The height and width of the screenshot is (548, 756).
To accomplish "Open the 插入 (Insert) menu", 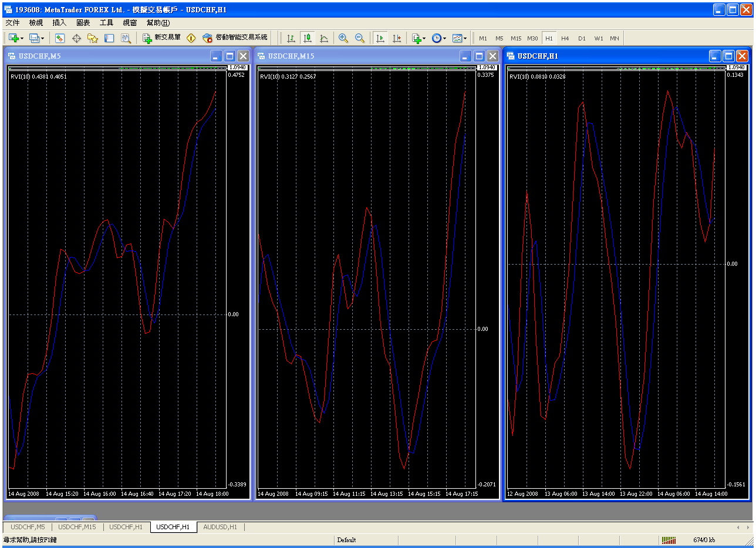I will click(x=59, y=23).
